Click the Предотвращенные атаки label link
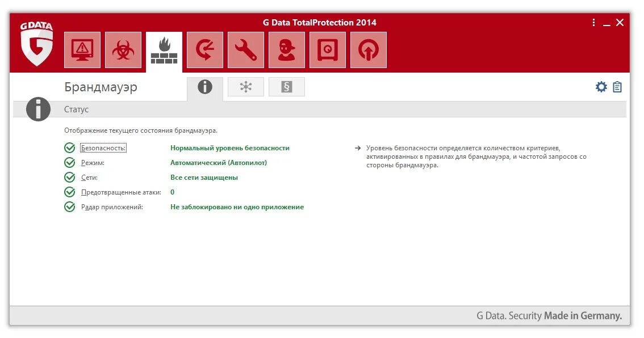 [121, 192]
